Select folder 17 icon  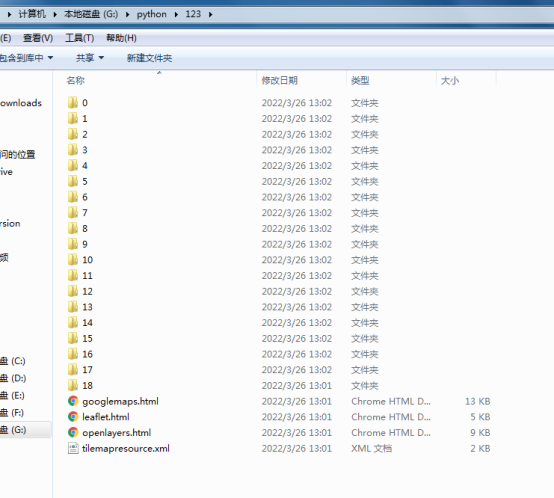[x=73, y=370]
